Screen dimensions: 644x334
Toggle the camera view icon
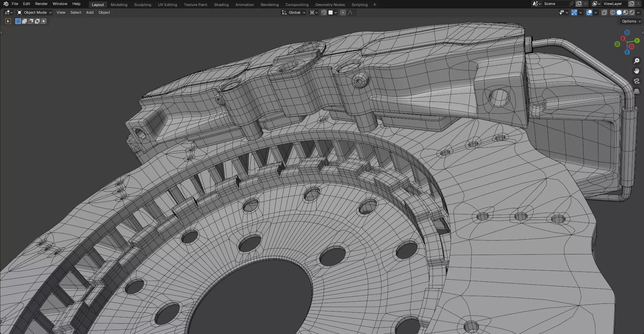pos(636,81)
